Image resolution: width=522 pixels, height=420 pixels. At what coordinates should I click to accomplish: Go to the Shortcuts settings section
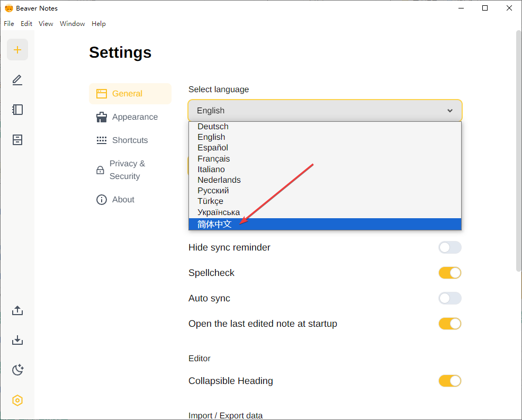pyautogui.click(x=130, y=140)
